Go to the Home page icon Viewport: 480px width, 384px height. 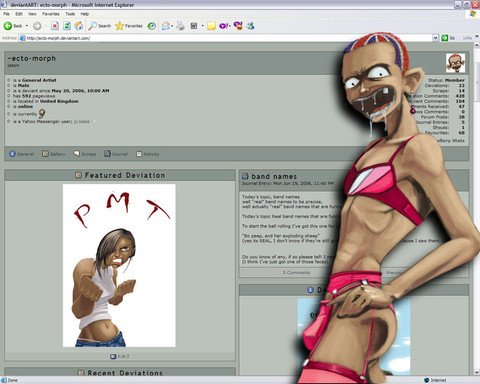pyautogui.click(x=79, y=26)
